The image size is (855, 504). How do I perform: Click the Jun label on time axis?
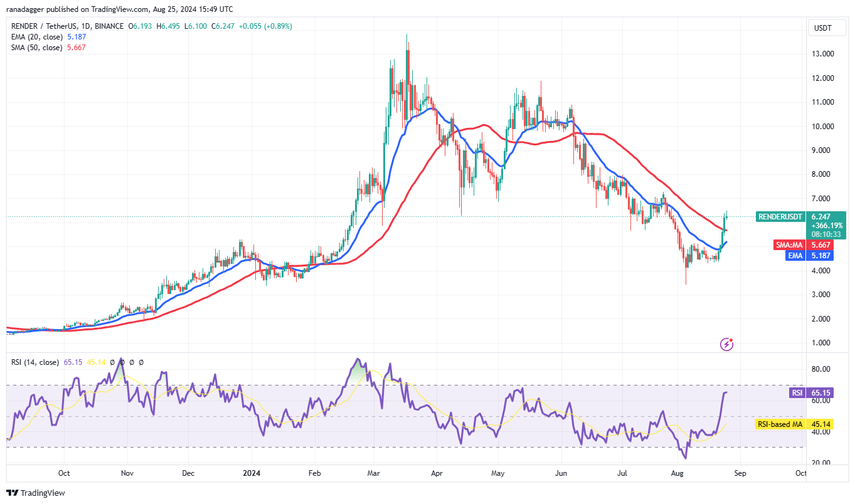pyautogui.click(x=562, y=473)
